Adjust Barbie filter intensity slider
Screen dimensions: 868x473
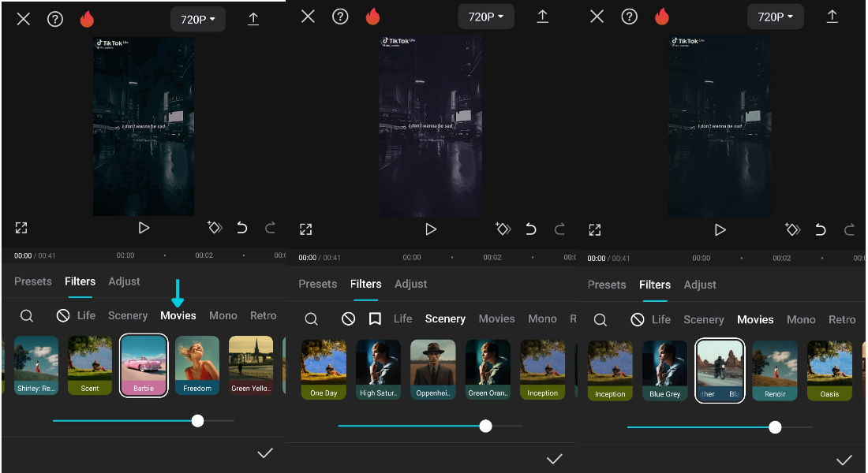coord(197,421)
